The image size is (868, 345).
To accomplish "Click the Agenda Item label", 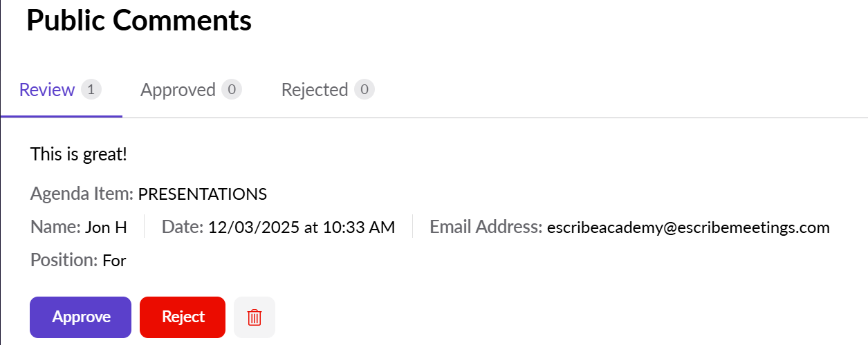I will pyautogui.click(x=82, y=194).
